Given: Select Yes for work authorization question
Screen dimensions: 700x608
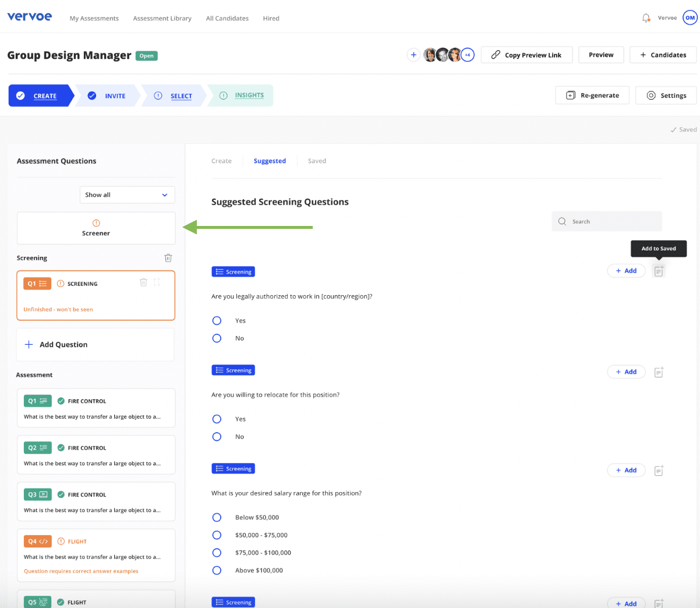Looking at the screenshot, I should (217, 320).
